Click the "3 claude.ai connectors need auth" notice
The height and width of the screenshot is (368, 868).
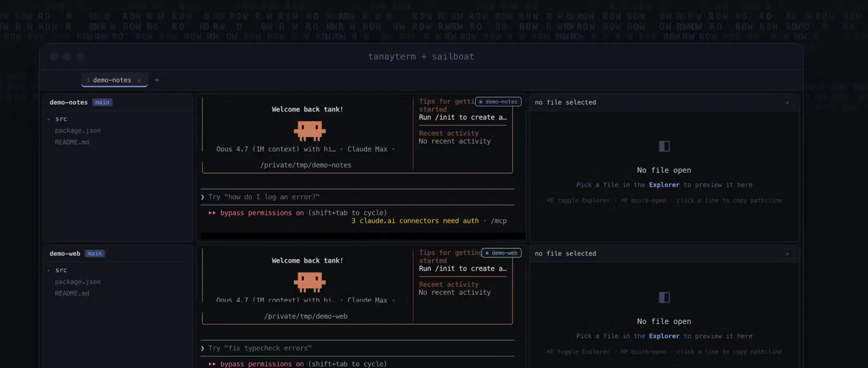click(x=415, y=221)
